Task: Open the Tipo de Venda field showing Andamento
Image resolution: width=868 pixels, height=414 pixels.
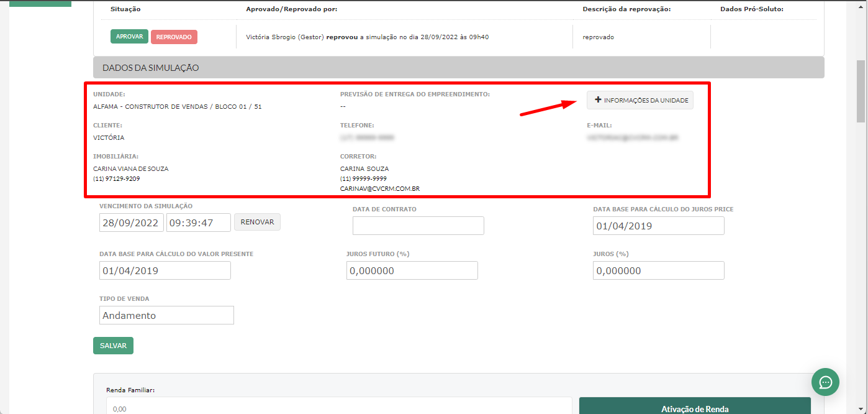Action: 166,315
